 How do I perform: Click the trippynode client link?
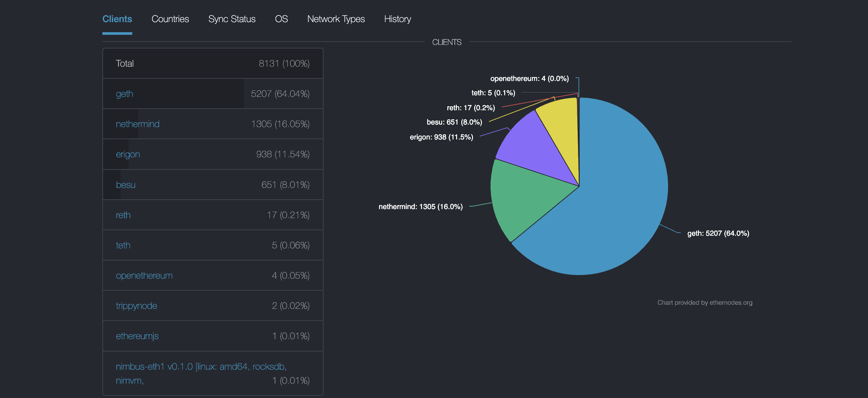pyautogui.click(x=136, y=306)
